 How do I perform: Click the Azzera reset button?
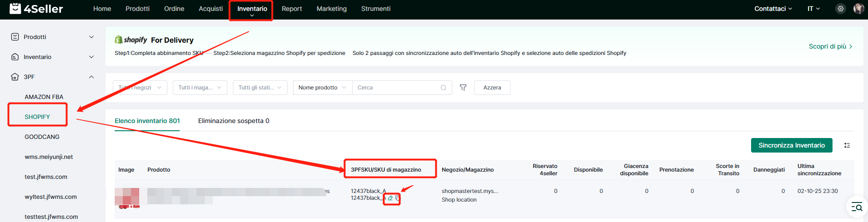pyautogui.click(x=492, y=88)
